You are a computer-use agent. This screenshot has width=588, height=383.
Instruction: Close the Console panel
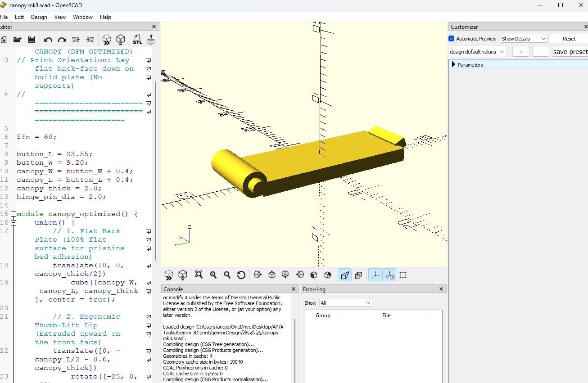click(x=294, y=289)
